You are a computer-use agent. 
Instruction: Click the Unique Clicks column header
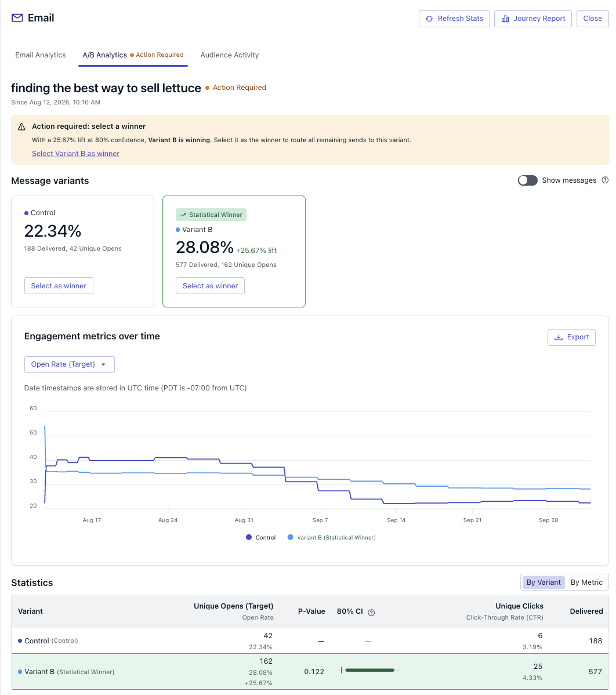pos(519,606)
